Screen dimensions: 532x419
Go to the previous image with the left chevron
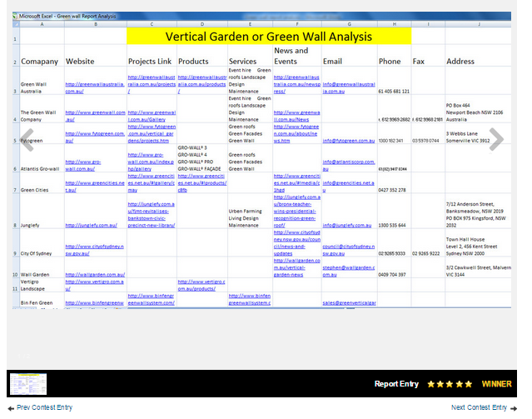tap(27, 140)
